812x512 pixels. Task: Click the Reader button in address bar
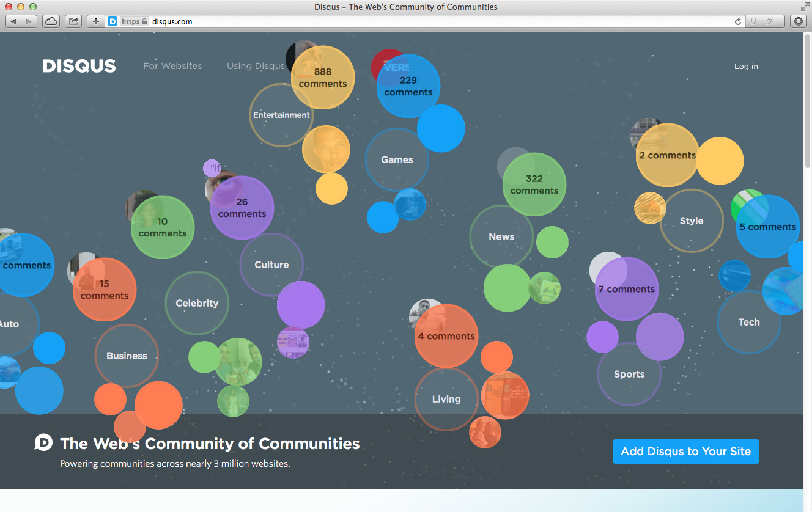pyautogui.click(x=766, y=21)
